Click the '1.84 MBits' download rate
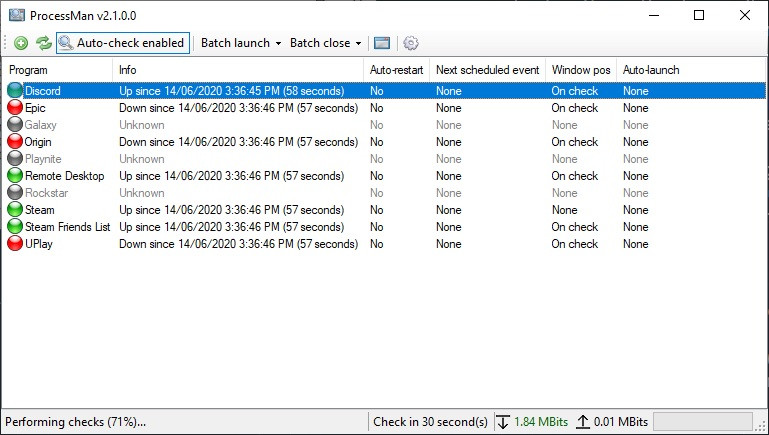The width and height of the screenshot is (769, 435). tap(541, 422)
